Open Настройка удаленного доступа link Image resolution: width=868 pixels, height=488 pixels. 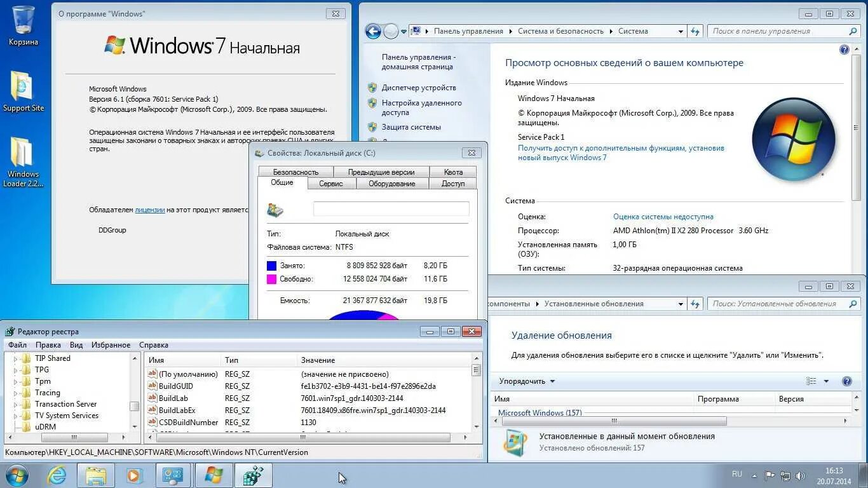tap(422, 107)
